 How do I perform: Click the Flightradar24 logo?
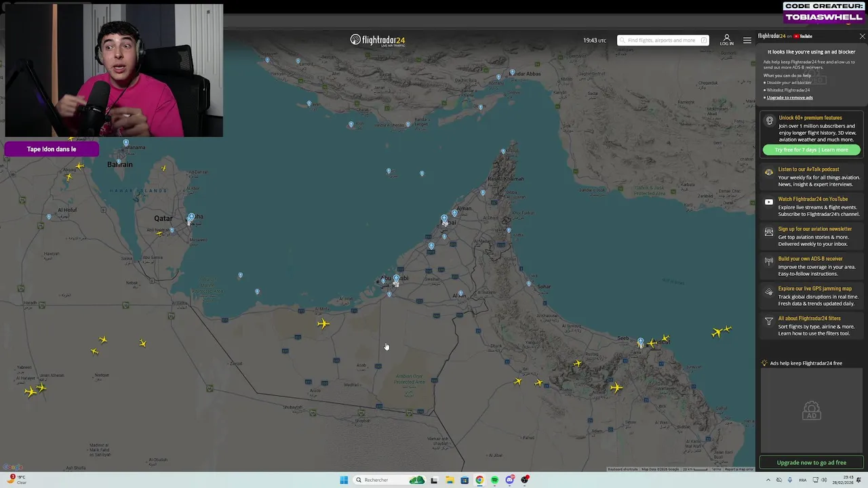pyautogui.click(x=378, y=40)
